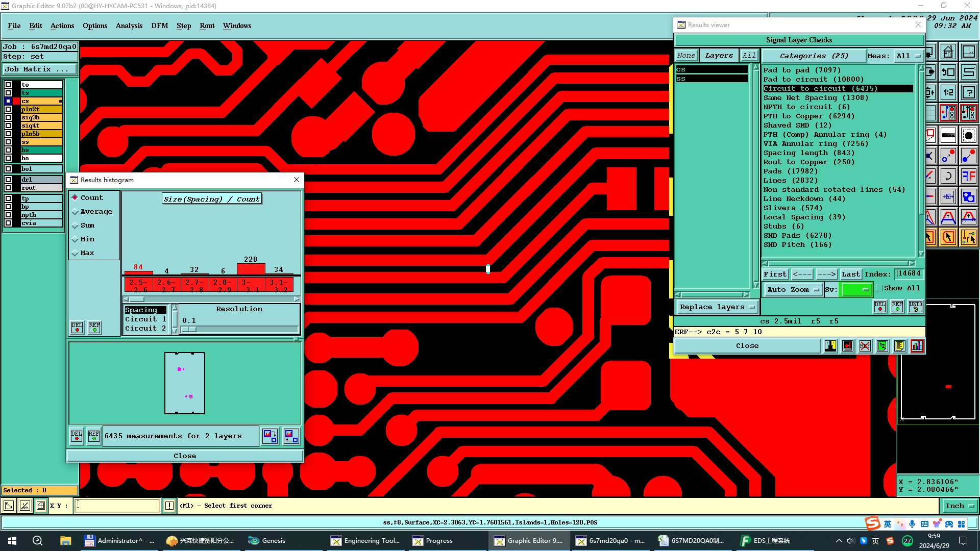The height and width of the screenshot is (551, 980).
Task: Click the rightmost histogram import icon
Action: [x=291, y=436]
